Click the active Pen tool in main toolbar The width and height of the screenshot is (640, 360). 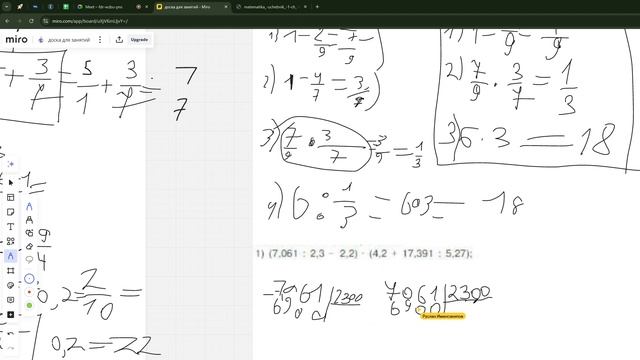(x=11, y=256)
